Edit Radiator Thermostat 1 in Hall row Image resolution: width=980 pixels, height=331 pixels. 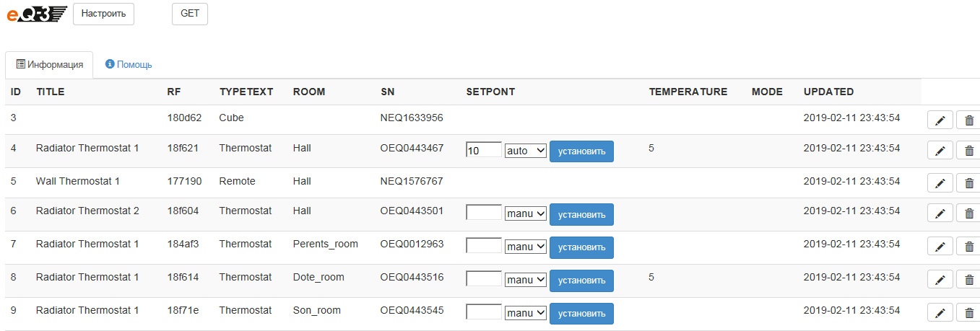pyautogui.click(x=940, y=151)
